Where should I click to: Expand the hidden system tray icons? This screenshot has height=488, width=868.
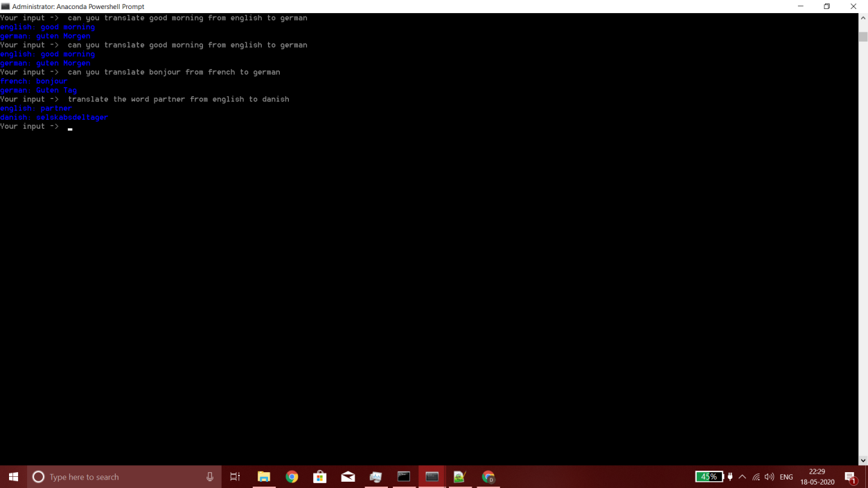coord(743,477)
